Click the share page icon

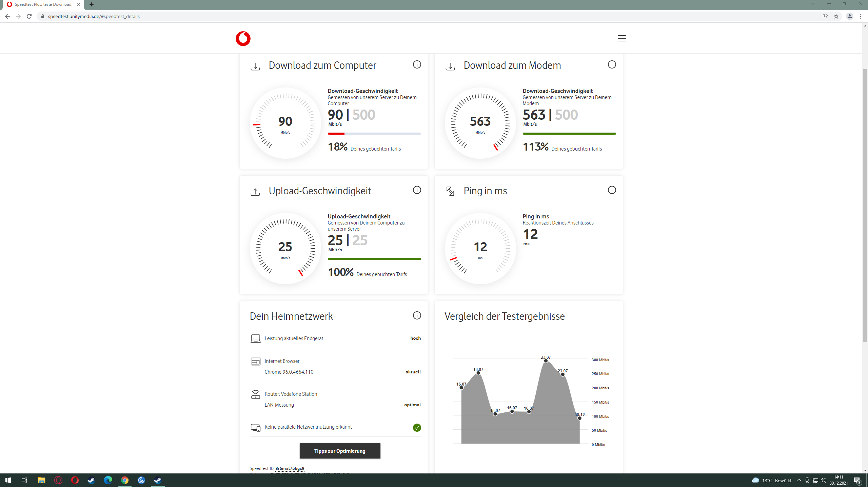825,16
